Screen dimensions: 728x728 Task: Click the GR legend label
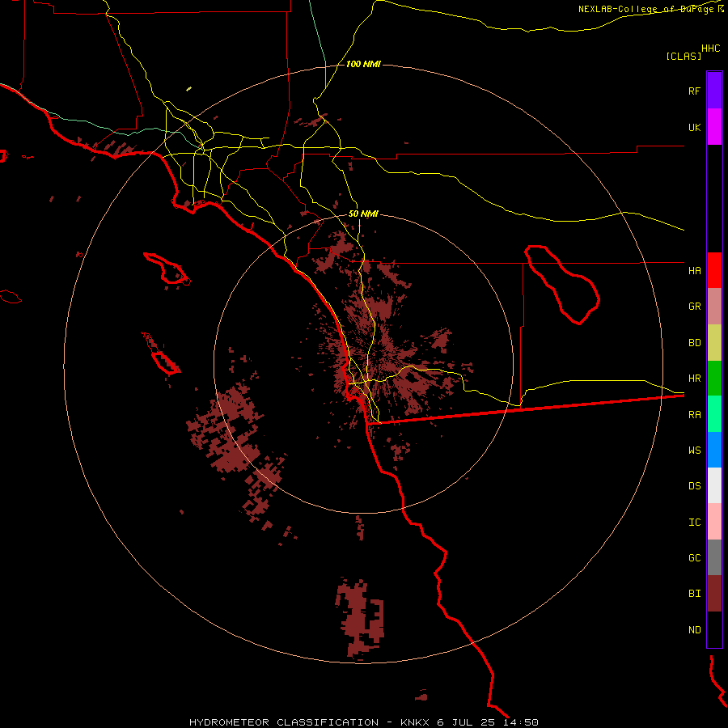(694, 307)
